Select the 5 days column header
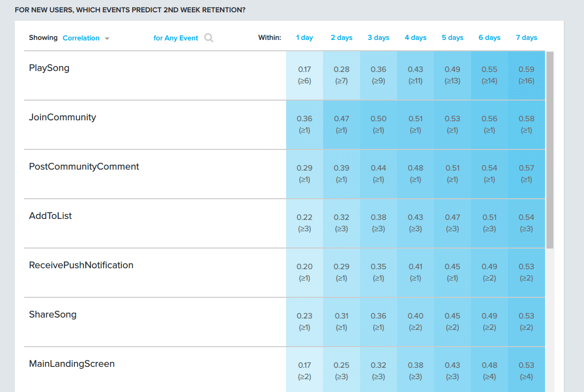The height and width of the screenshot is (392, 584). (452, 37)
